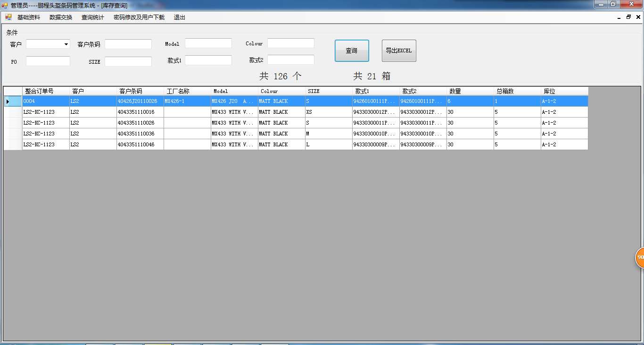Click the title bar application icon
The image size is (644, 345).
point(5,5)
